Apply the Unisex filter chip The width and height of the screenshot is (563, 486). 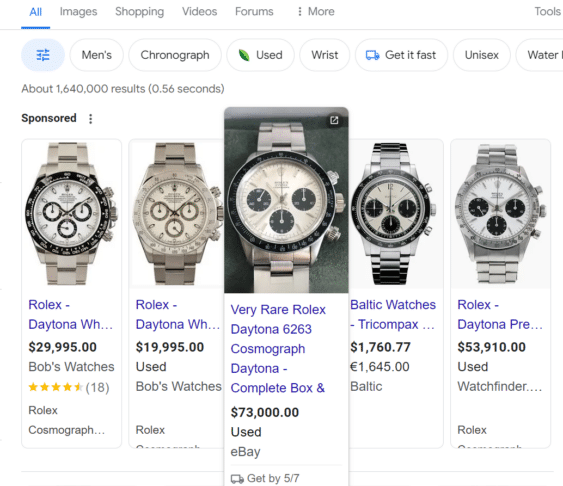(481, 55)
